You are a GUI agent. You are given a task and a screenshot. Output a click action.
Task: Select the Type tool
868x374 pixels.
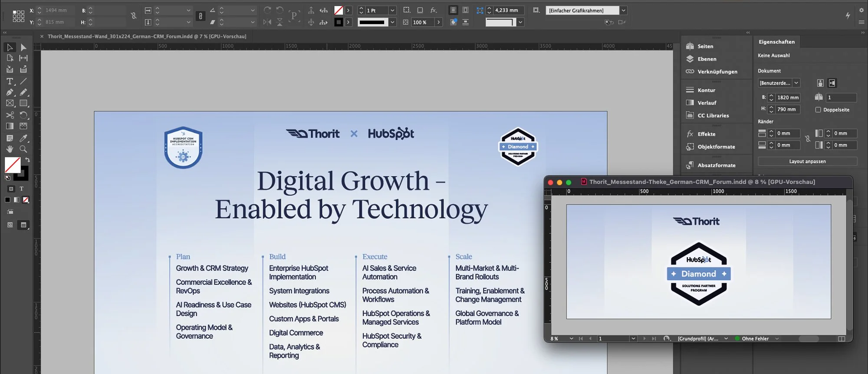click(x=10, y=81)
